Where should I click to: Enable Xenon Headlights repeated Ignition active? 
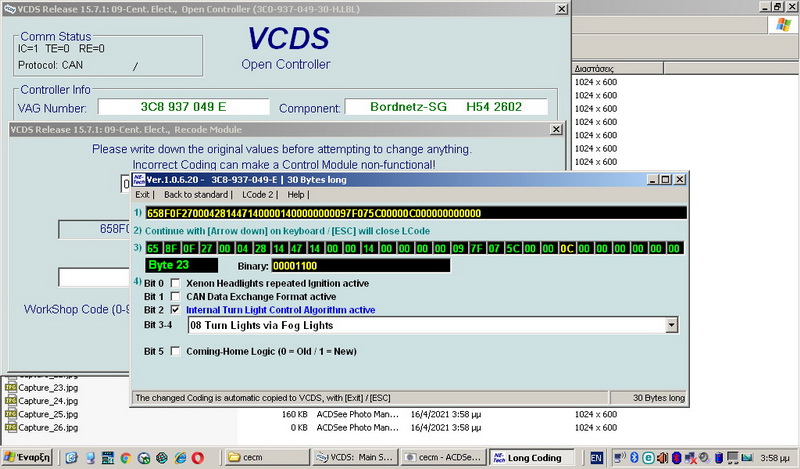click(x=175, y=283)
